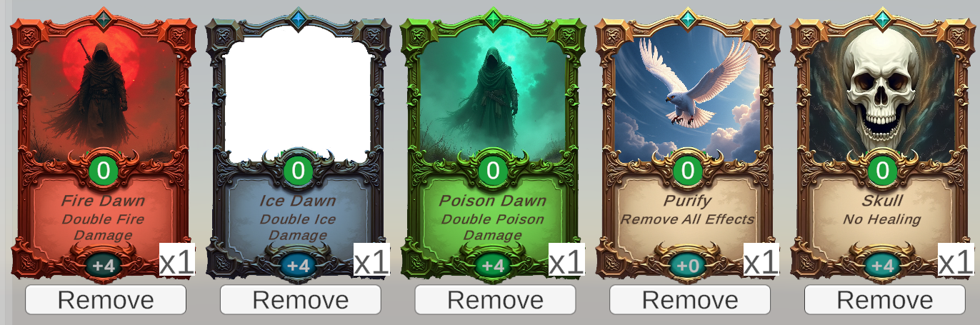Remove the Fire Dawn card
Image resolution: width=980 pixels, height=325 pixels.
pos(106,300)
